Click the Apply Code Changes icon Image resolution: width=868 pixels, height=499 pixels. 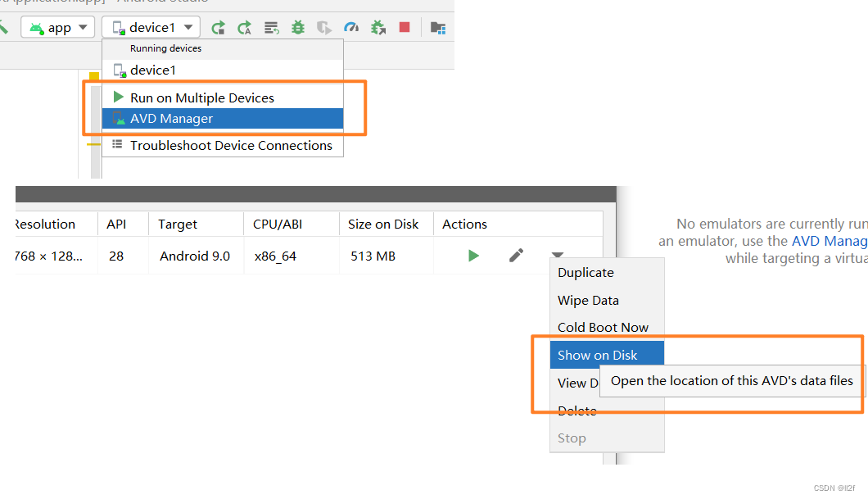[244, 27]
